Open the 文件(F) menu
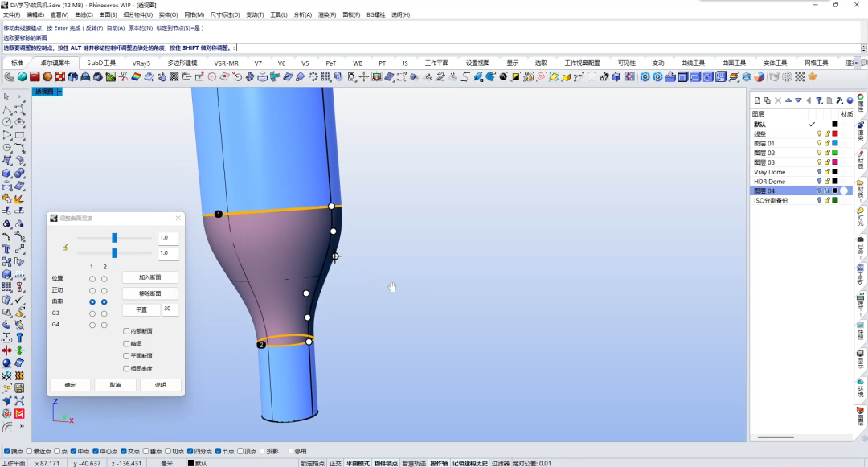Viewport: 868px width, 467px height. [11, 15]
